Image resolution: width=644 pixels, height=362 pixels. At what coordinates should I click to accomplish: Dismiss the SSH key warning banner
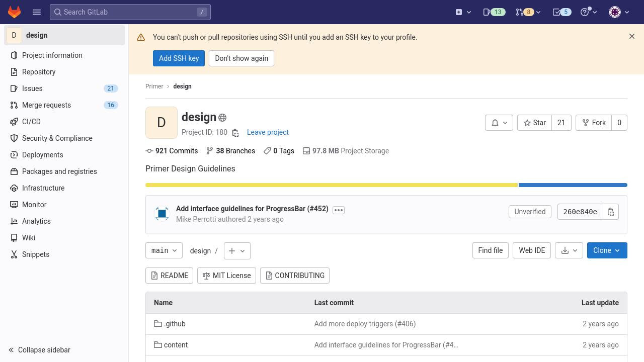[632, 36]
